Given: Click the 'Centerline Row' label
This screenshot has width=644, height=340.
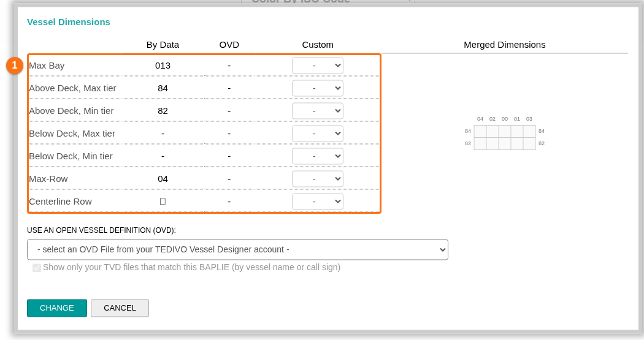Looking at the screenshot, I should pyautogui.click(x=60, y=202).
